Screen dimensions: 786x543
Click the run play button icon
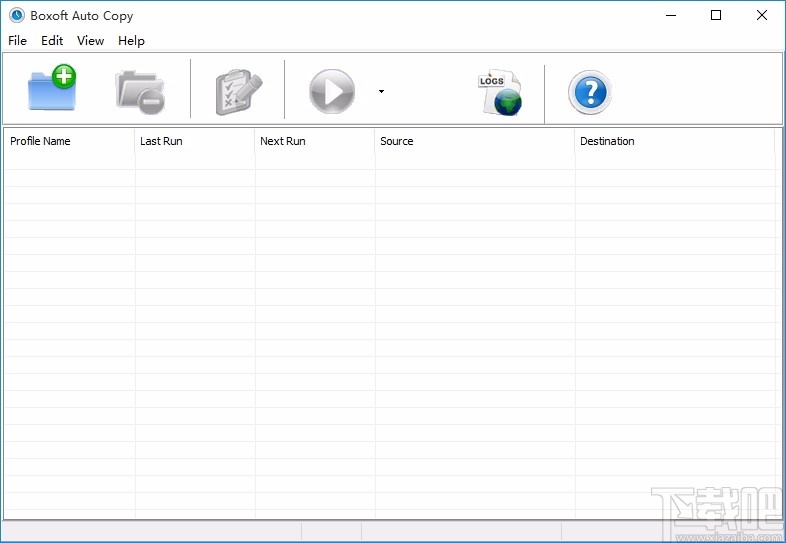332,92
